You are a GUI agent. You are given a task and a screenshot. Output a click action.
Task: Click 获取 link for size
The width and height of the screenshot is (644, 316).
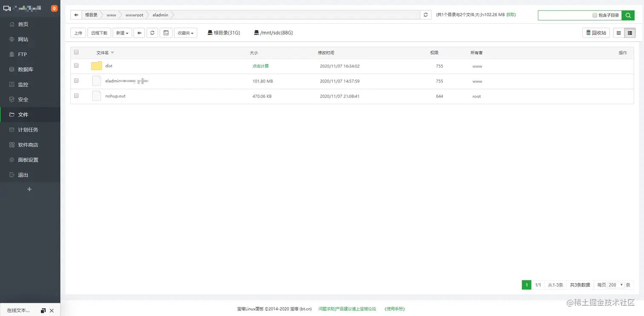pyautogui.click(x=511, y=15)
